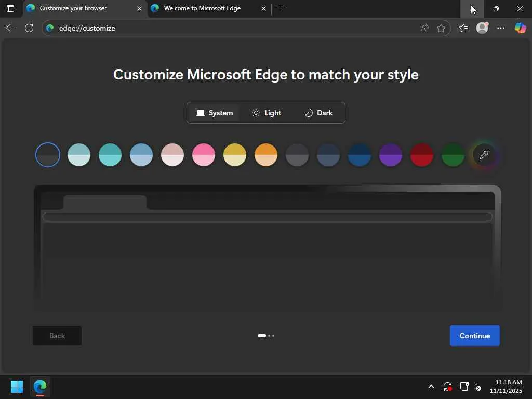Image resolution: width=532 pixels, height=399 pixels.
Task: Reload the page with the refresh icon
Action: click(29, 28)
